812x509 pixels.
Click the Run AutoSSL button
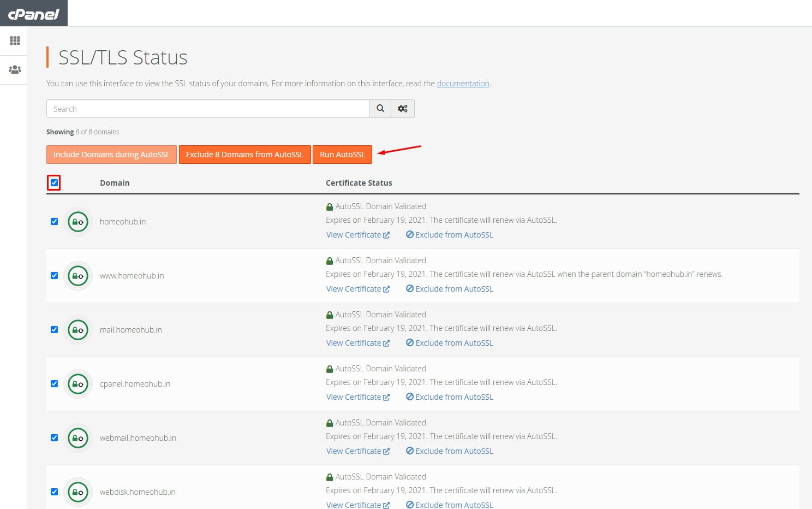[x=342, y=155]
